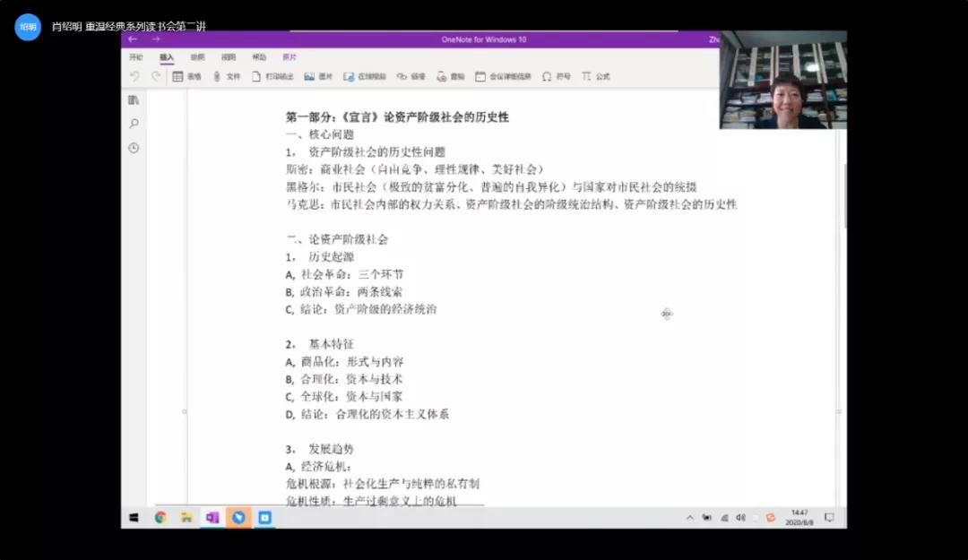
Task: Click the Redo arrow in the ribbon
Action: click(156, 77)
